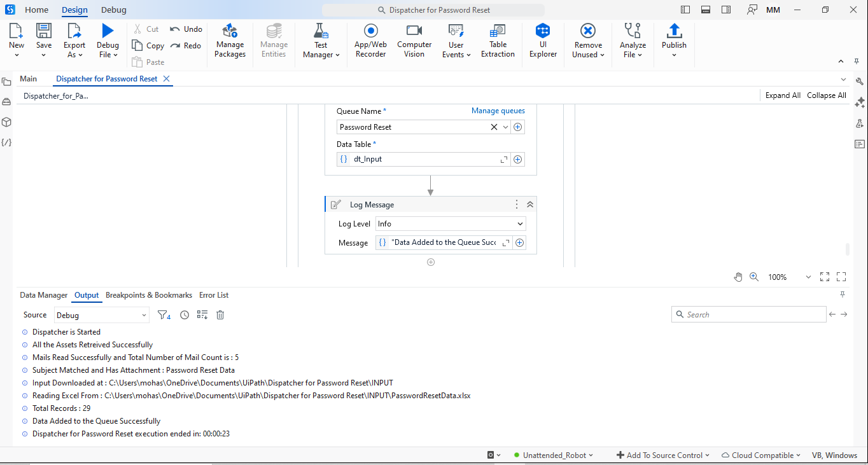Click the User Events icon
Screen dimensions: 868x465
point(456,31)
